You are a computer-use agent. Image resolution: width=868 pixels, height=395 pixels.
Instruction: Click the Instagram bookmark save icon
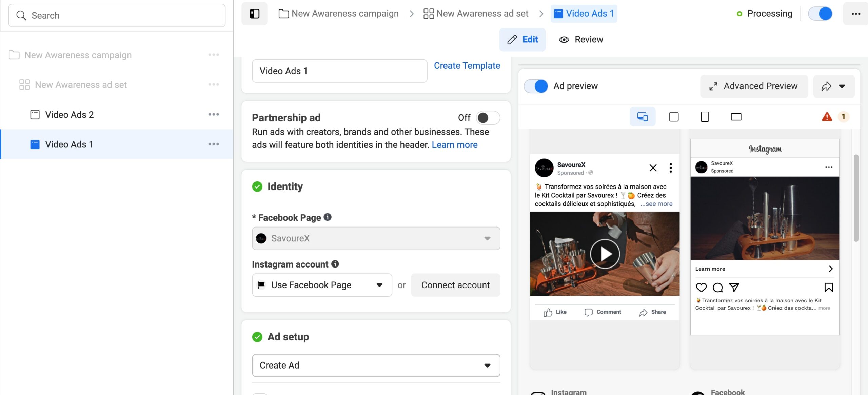tap(829, 288)
